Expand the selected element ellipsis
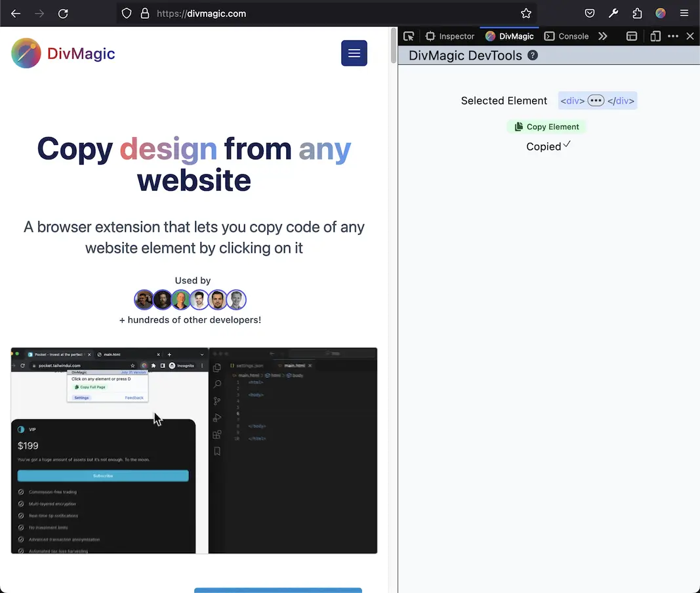Screen dimensions: 700x593 [x=596, y=100]
